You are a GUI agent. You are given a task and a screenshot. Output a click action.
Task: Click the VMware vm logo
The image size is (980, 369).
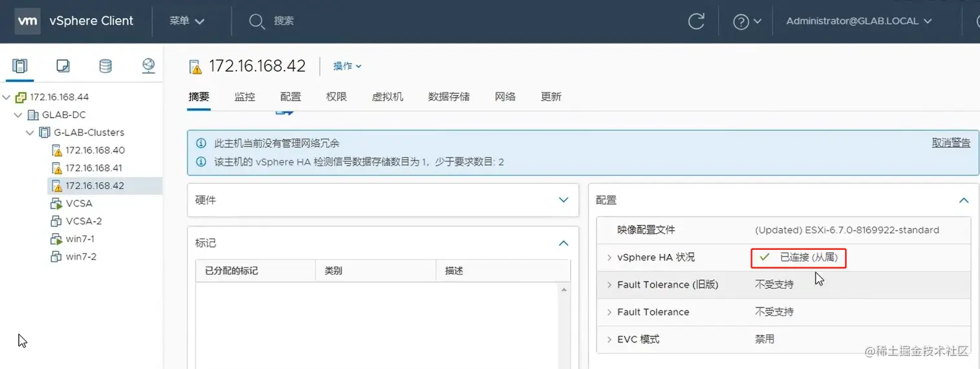28,21
